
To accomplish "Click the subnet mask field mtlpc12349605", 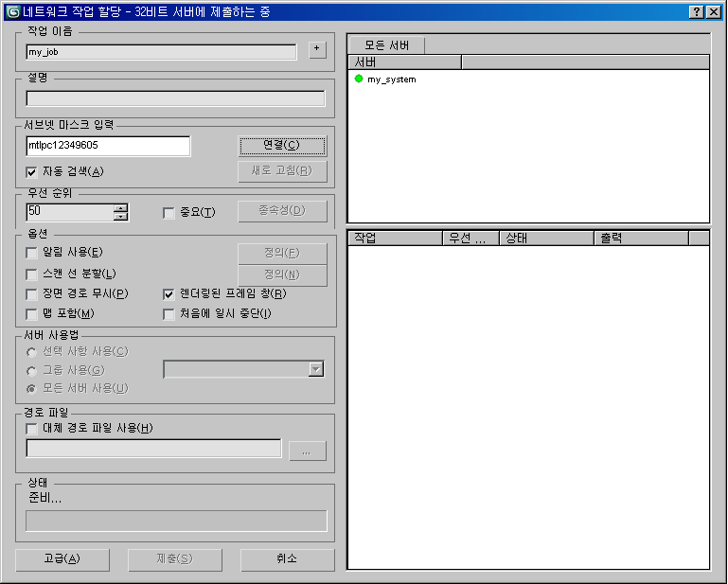I will pyautogui.click(x=108, y=146).
